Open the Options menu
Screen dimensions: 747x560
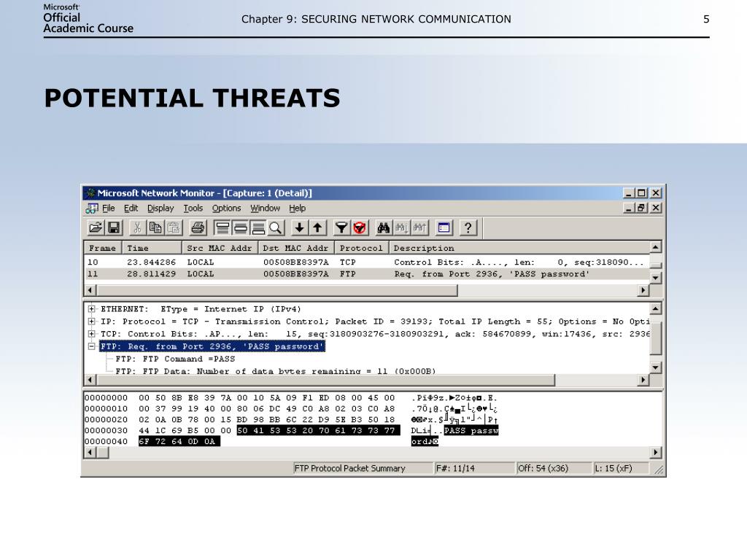(226, 208)
